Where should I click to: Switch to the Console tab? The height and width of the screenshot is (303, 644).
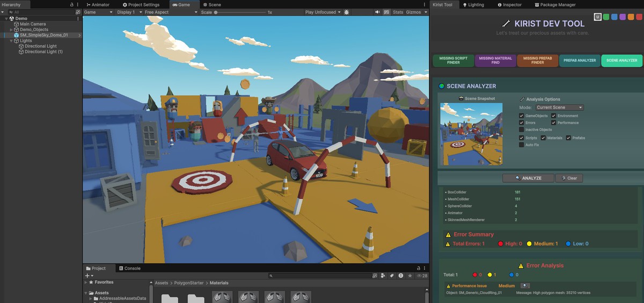[x=129, y=268]
